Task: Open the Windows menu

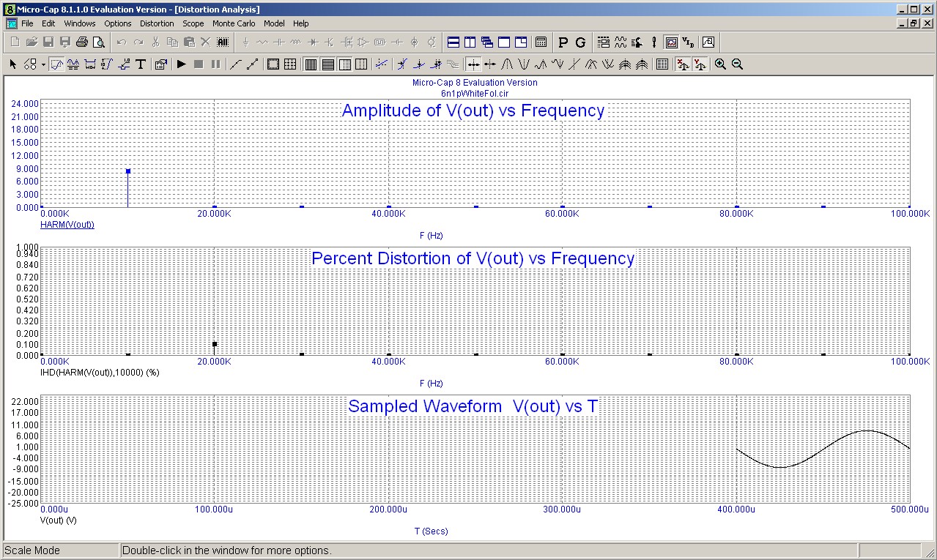Action: (x=80, y=23)
